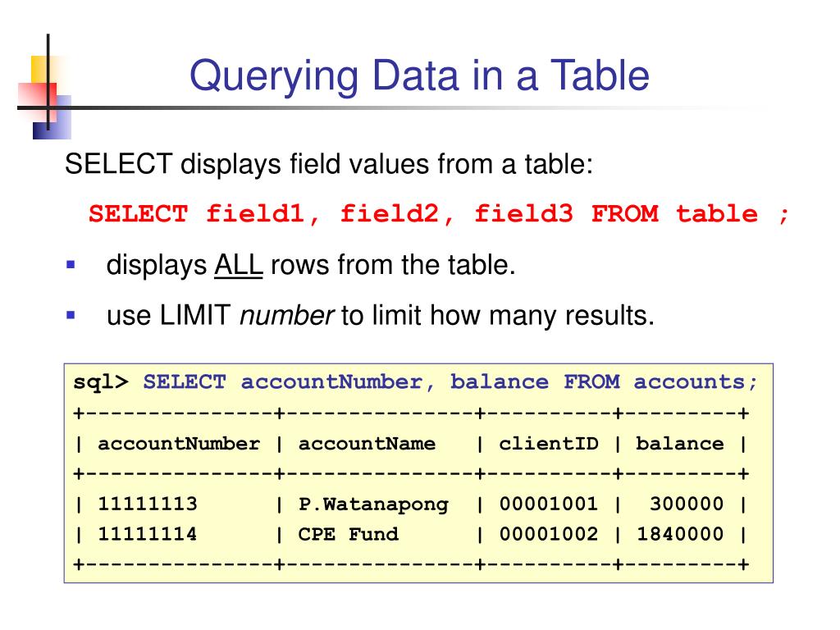Click the italic word "number"
The height and width of the screenshot is (630, 840).
(x=286, y=316)
